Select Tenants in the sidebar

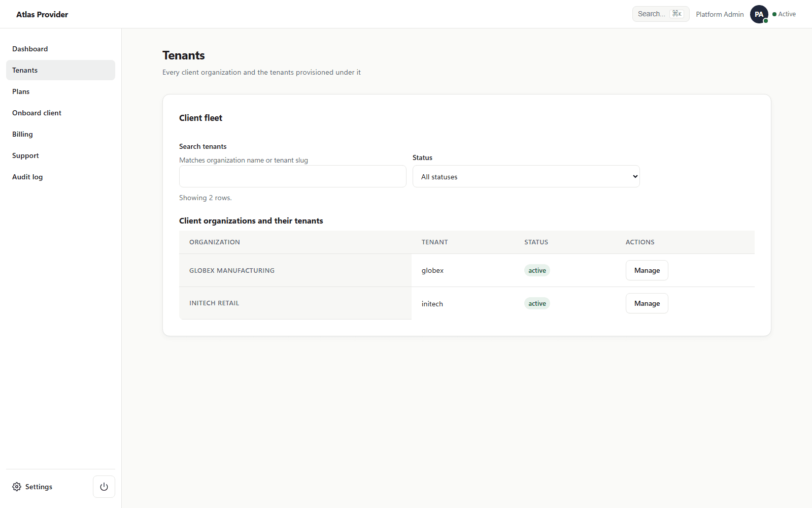pos(60,70)
